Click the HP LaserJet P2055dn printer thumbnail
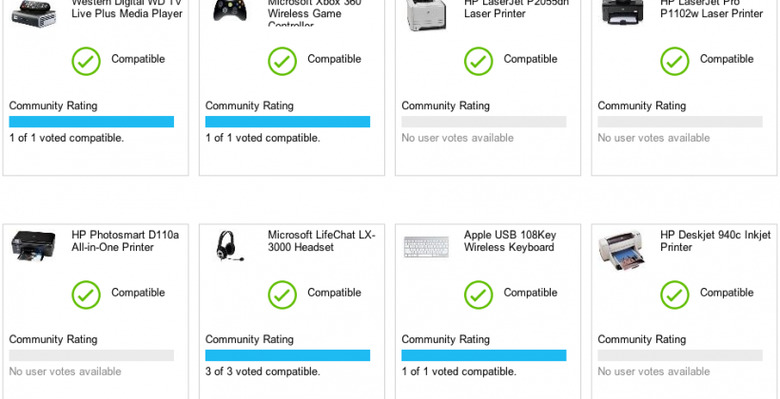Viewport: 780px width, 399px height. tap(426, 15)
